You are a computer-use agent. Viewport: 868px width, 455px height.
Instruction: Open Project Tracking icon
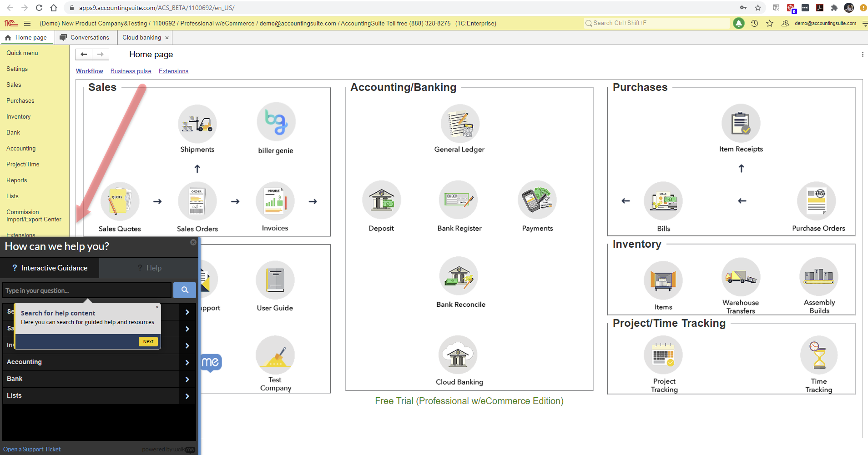click(x=663, y=355)
